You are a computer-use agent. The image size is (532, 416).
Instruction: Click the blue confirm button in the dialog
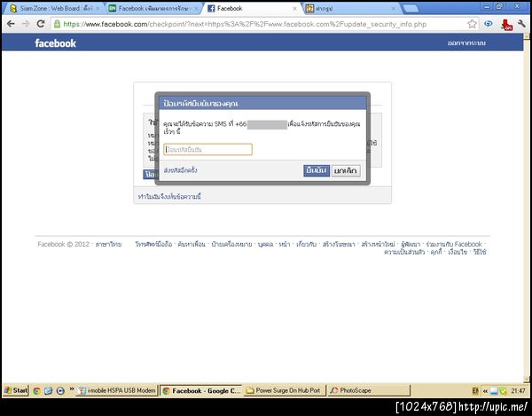coord(317,170)
